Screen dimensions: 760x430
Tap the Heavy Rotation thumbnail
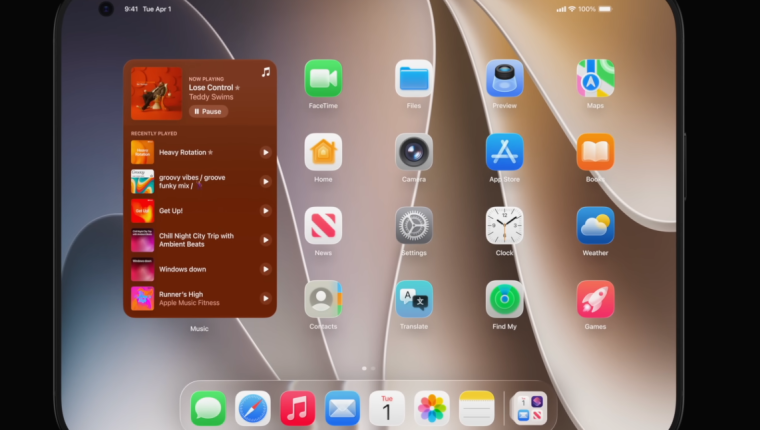[x=142, y=152]
